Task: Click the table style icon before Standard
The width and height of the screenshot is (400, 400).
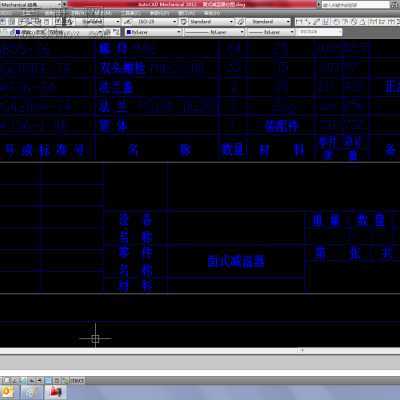Action: pos(184,22)
